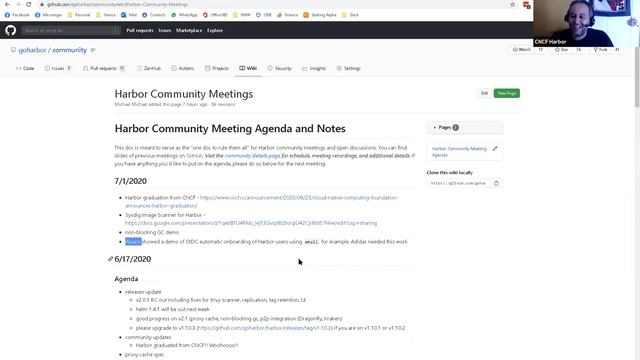Switch to the Code tab
640x360 pixels.
[25, 68]
